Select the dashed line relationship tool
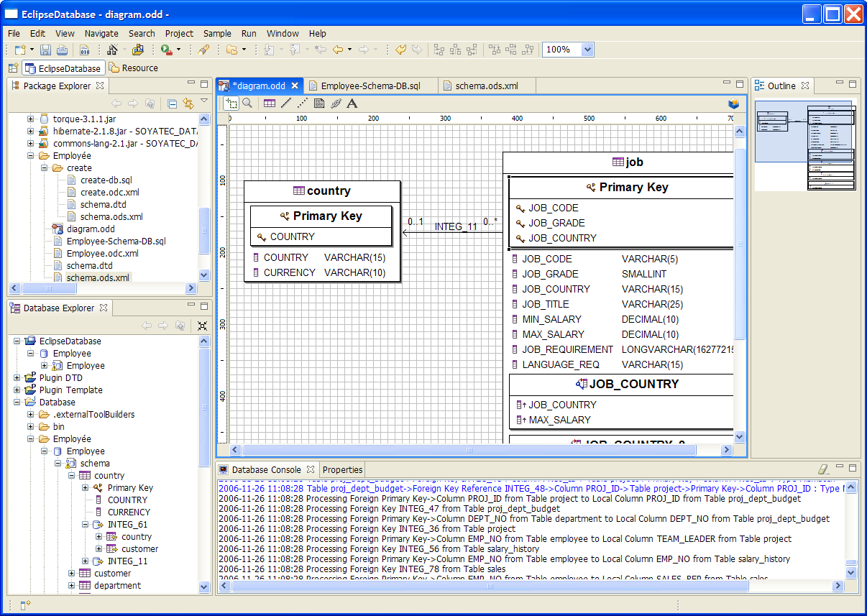867x616 pixels. pos(303,103)
